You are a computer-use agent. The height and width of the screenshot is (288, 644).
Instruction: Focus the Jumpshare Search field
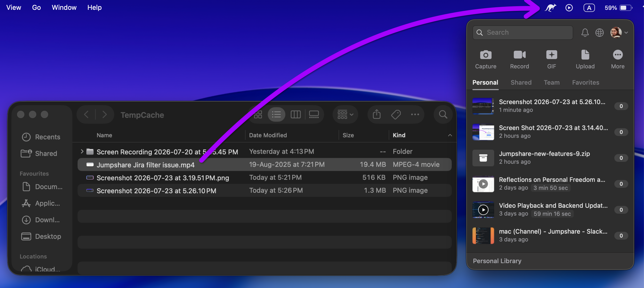coord(523,33)
